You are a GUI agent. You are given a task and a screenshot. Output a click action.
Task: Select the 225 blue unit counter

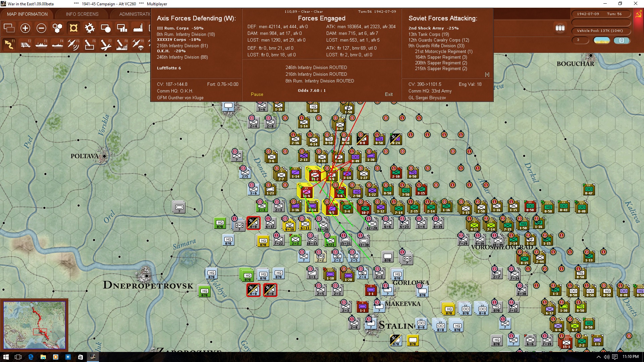[245, 173]
